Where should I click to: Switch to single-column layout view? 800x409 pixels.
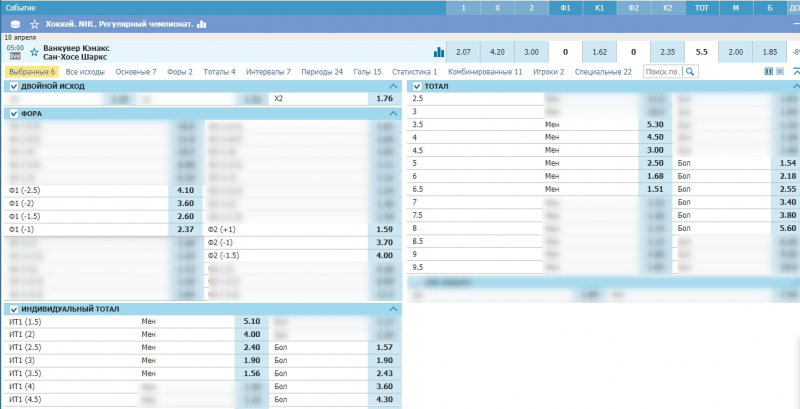click(x=779, y=72)
